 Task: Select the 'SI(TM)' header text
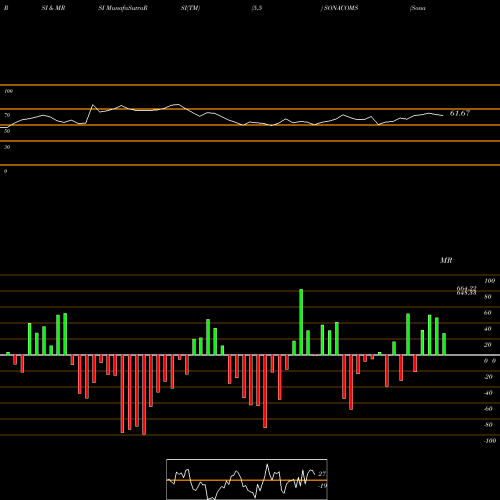(190, 8)
